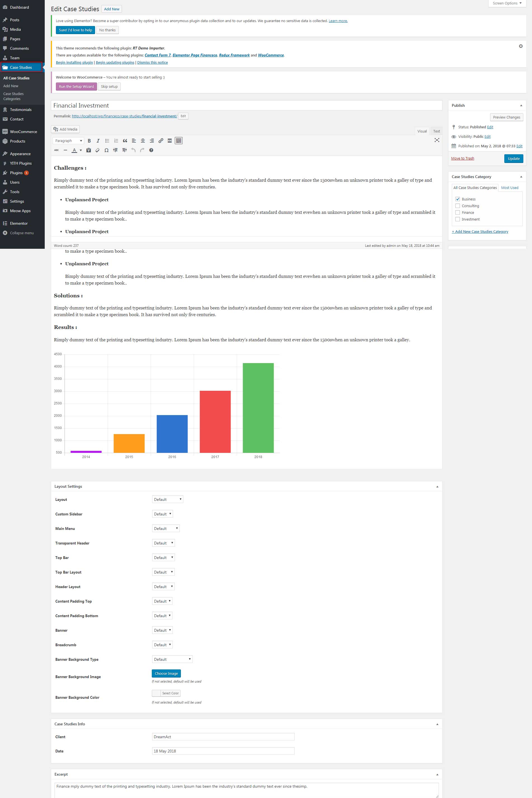Viewport: 532px width, 798px height.
Task: Check the Investment category
Action: [x=458, y=219]
